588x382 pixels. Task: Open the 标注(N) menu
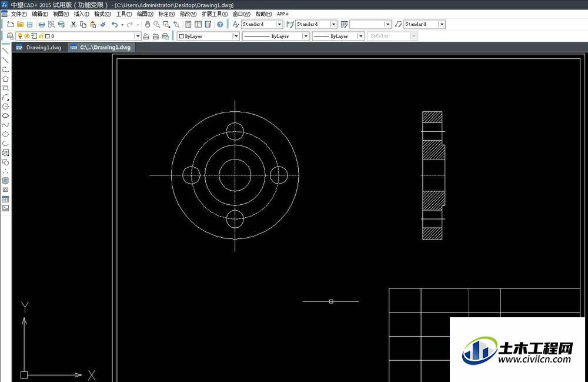pos(166,14)
